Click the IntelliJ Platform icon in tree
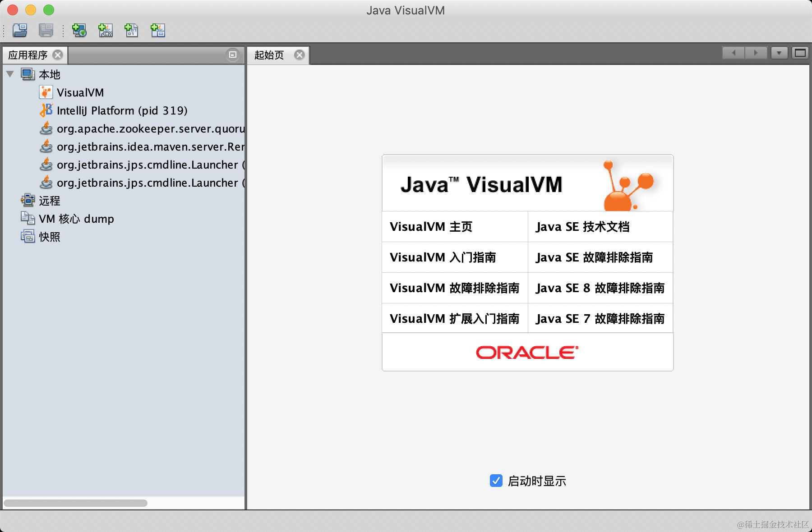The width and height of the screenshot is (812, 532). [46, 110]
